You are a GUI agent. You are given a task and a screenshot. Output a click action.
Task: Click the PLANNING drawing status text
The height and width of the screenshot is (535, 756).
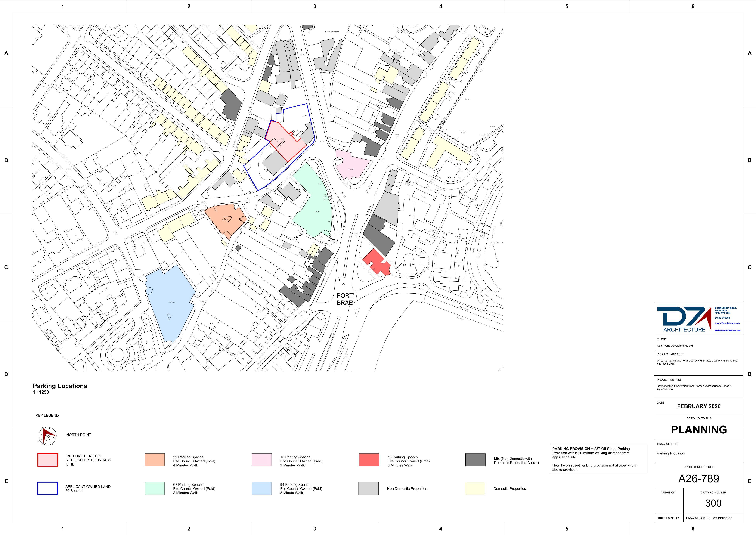(x=699, y=430)
